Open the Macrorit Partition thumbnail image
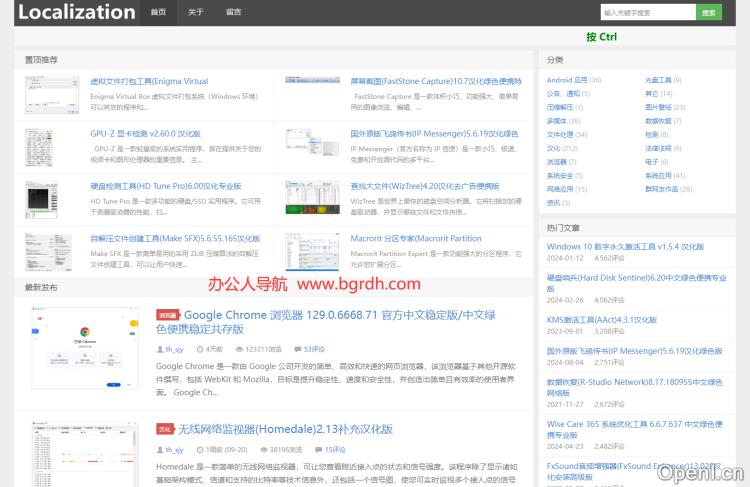This screenshot has width=750, height=487. (313, 252)
